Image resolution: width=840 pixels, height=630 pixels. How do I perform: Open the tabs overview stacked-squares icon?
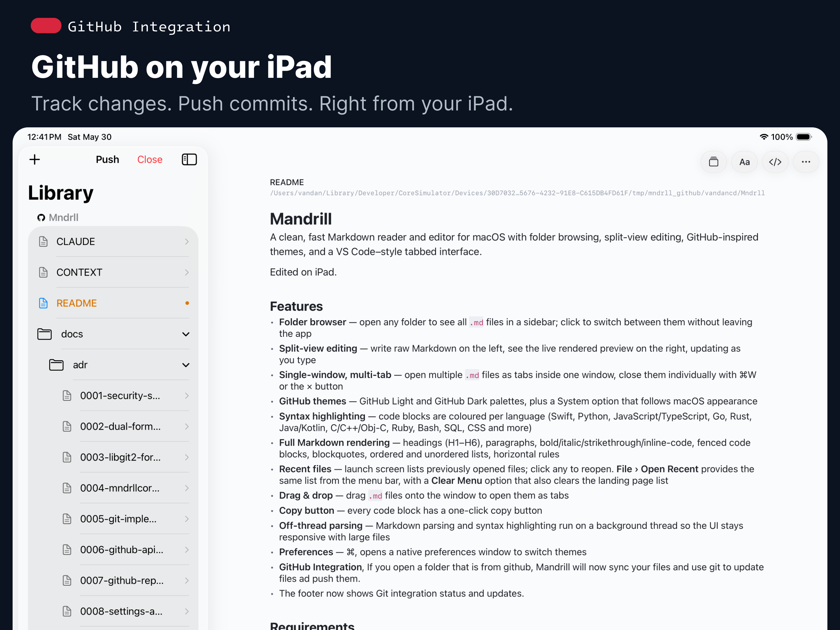tap(714, 162)
